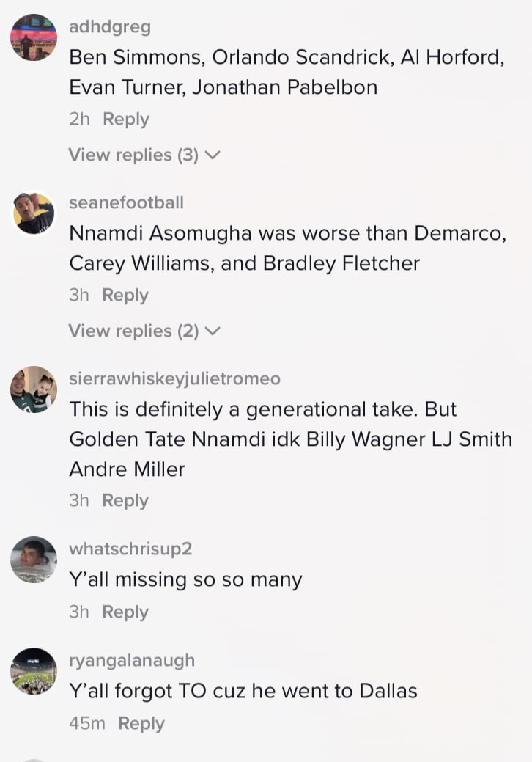Image resolution: width=532 pixels, height=762 pixels.
Task: Tap seanefootball's avatar image
Action: (x=34, y=213)
